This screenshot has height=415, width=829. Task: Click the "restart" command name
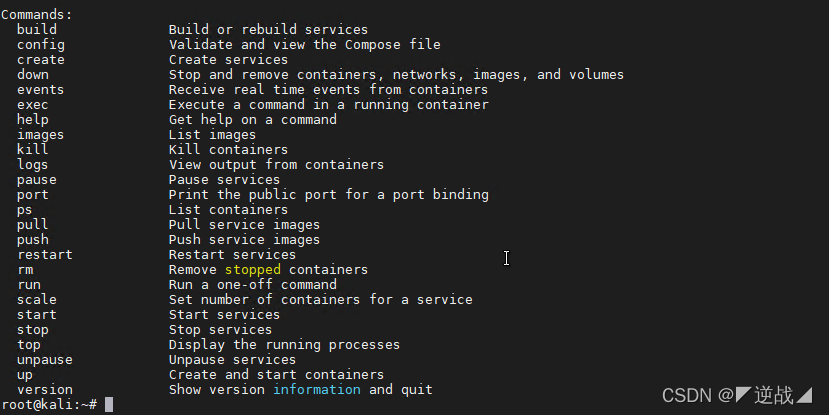point(44,255)
